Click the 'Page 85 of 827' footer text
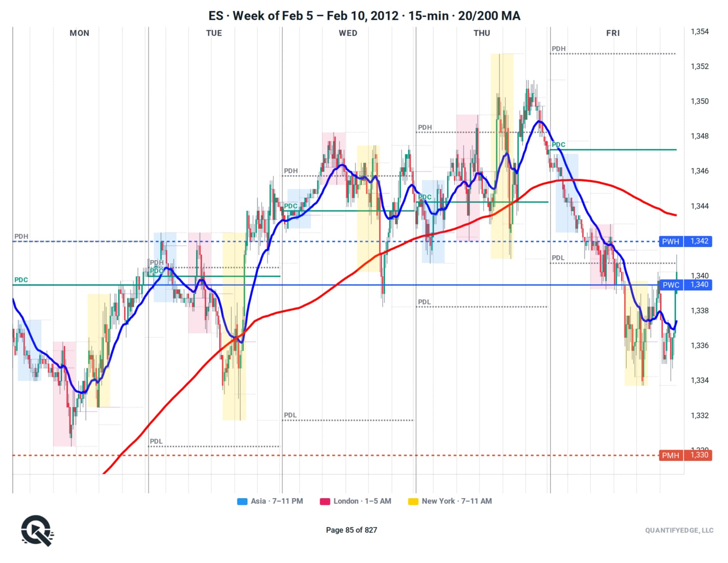Image resolution: width=728 pixels, height=563 pixels. pos(351,530)
